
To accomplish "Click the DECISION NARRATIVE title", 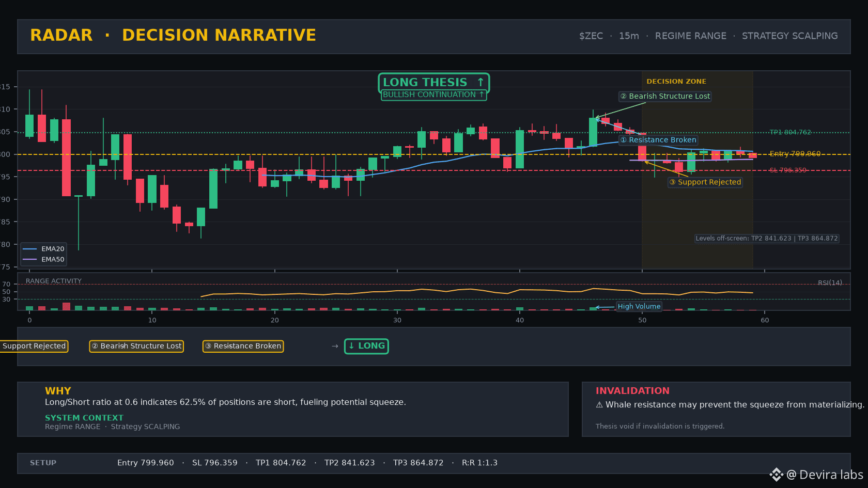I will [x=219, y=35].
